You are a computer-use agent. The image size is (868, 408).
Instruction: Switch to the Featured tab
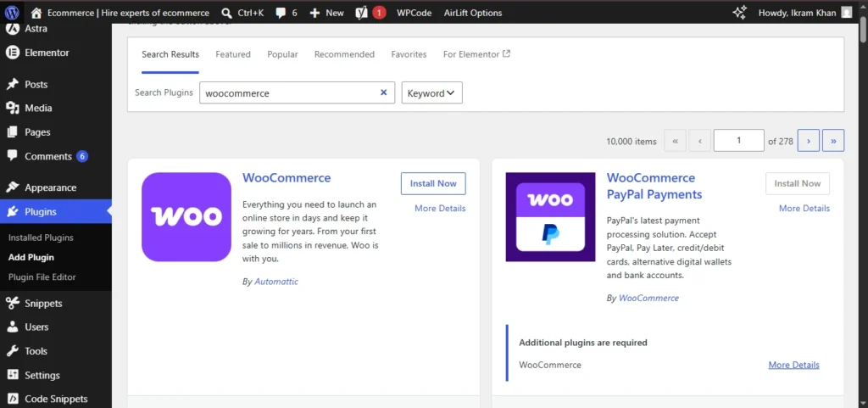233,54
